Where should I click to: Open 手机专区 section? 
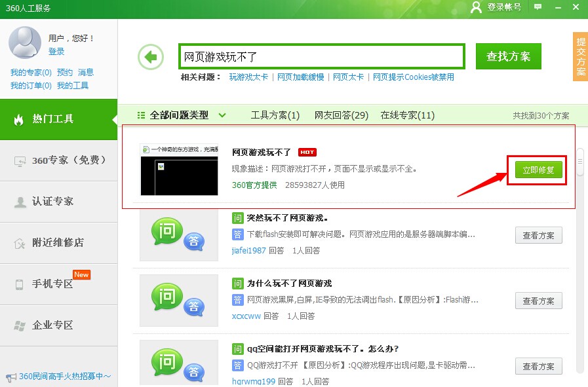point(58,284)
